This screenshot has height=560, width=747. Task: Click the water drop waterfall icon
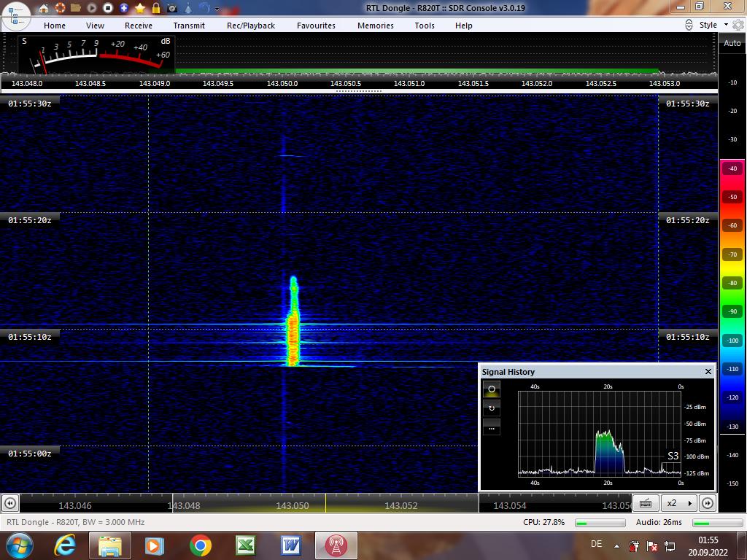189,8
